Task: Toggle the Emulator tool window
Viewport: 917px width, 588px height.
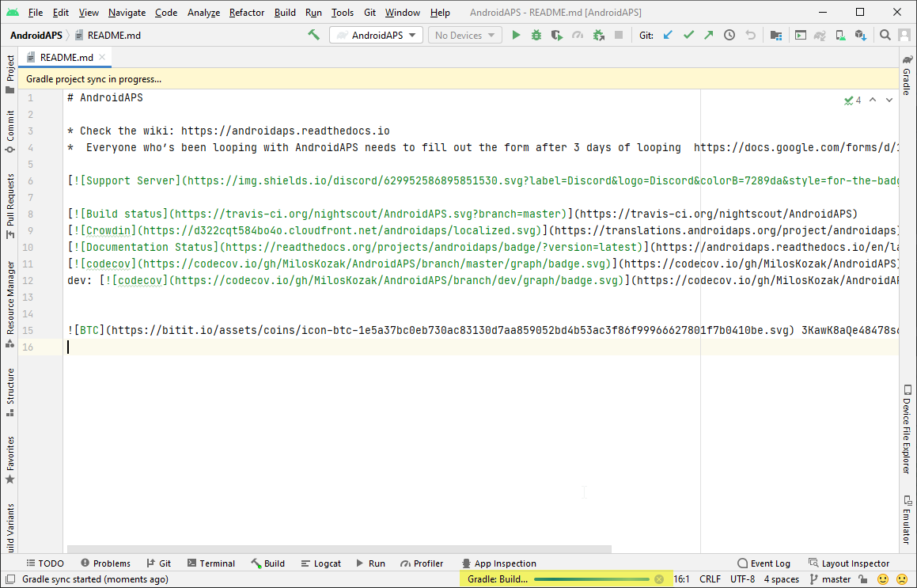Action: 907,519
